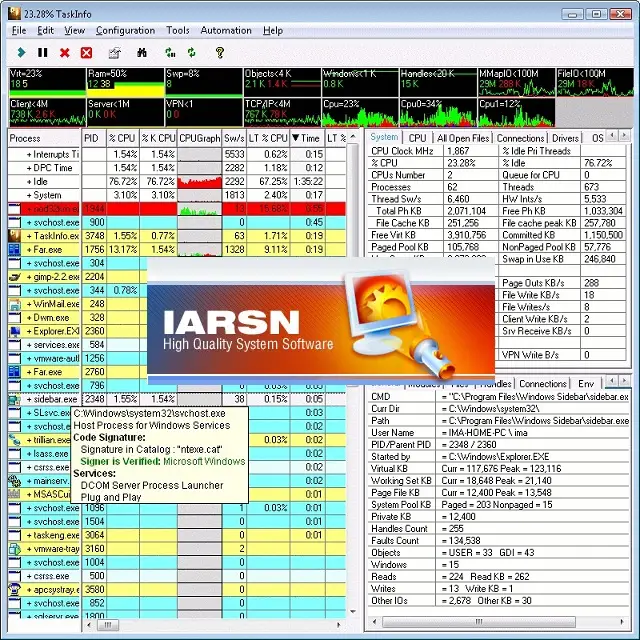Expand the Idle process row
The image size is (640, 640).
[29, 182]
